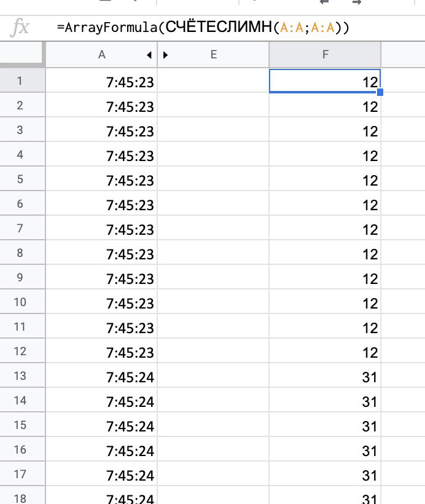Select empty cell E5
Viewport: 425px width, 504px height.
214,179
